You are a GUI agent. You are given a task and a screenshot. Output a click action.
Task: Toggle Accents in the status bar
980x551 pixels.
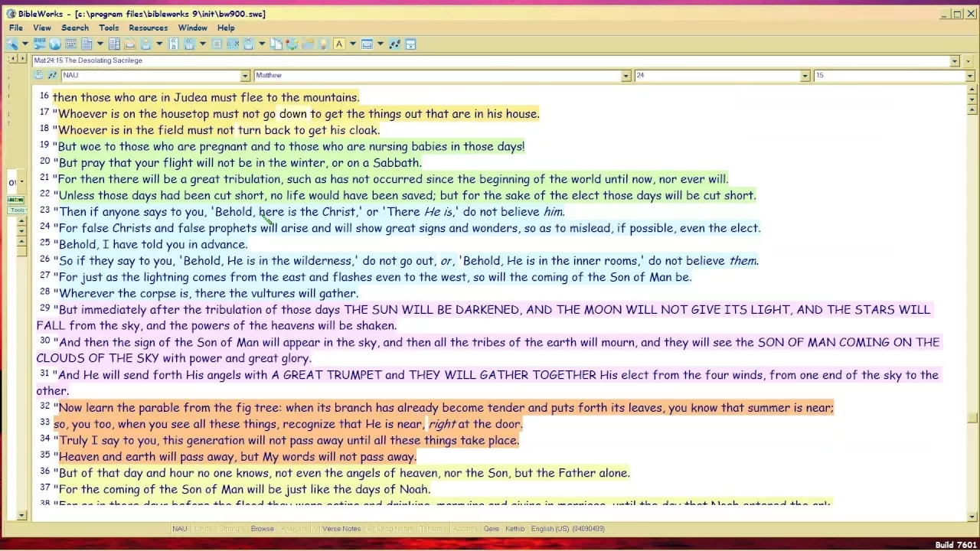click(465, 529)
